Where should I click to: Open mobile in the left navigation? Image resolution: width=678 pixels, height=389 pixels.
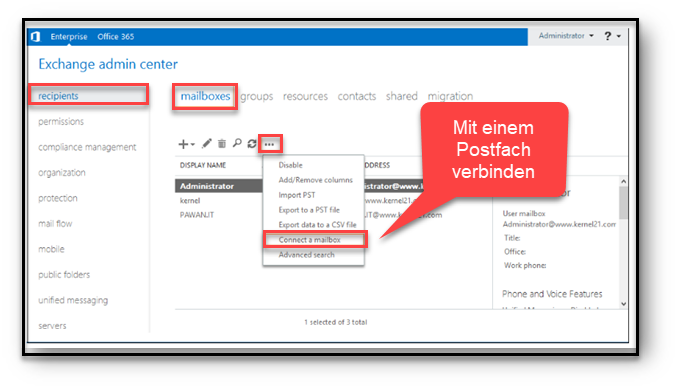tap(51, 249)
